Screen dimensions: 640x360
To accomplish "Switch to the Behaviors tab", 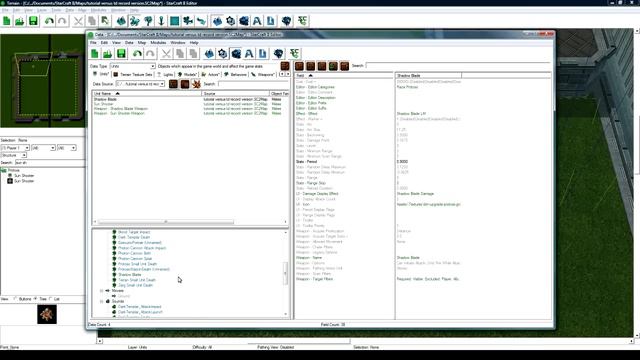I will (235, 74).
